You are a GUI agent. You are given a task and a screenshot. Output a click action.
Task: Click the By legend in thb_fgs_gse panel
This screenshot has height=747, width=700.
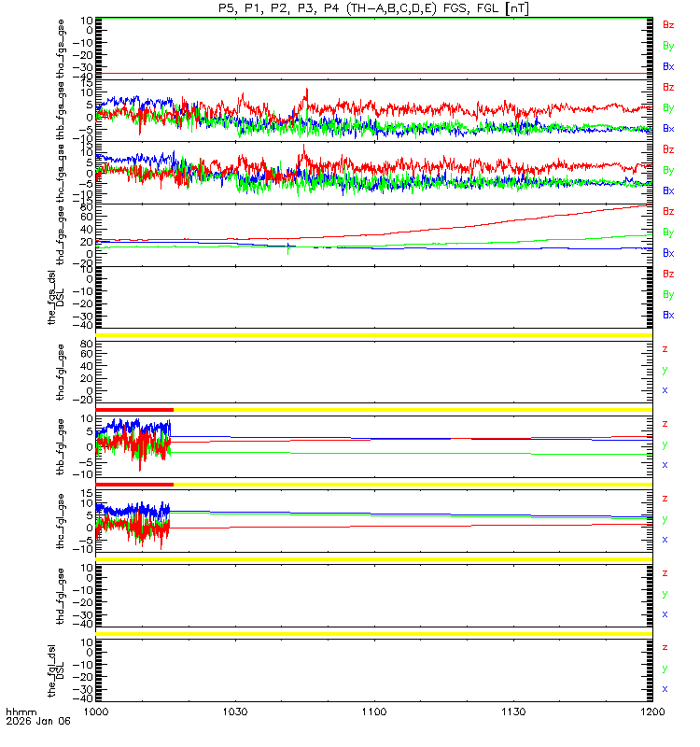pyautogui.click(x=668, y=108)
